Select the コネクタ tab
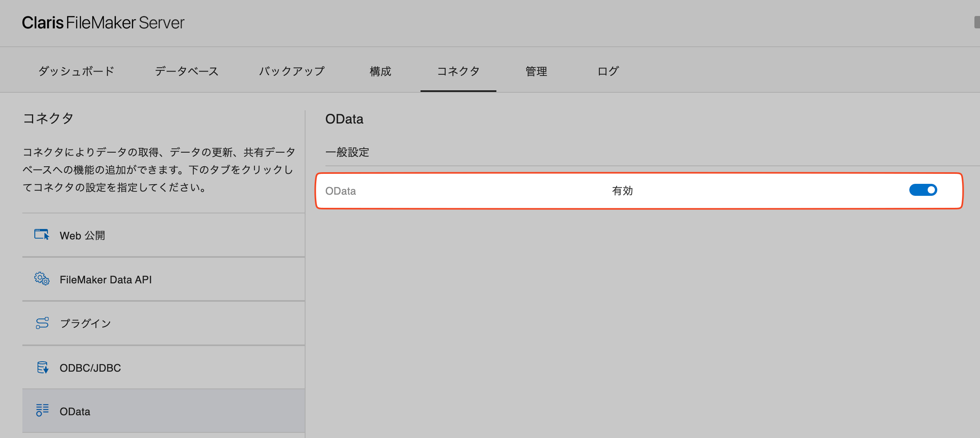This screenshot has width=980, height=438. pos(458,72)
